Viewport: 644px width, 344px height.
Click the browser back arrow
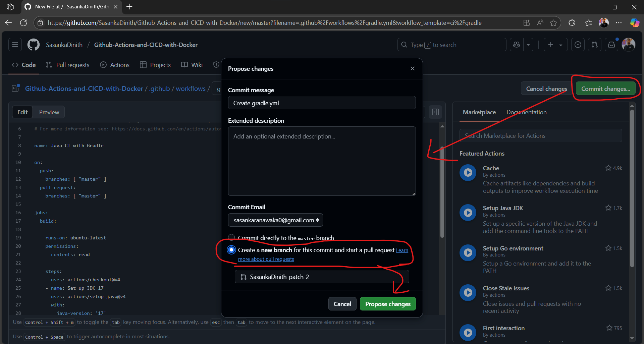(8, 23)
